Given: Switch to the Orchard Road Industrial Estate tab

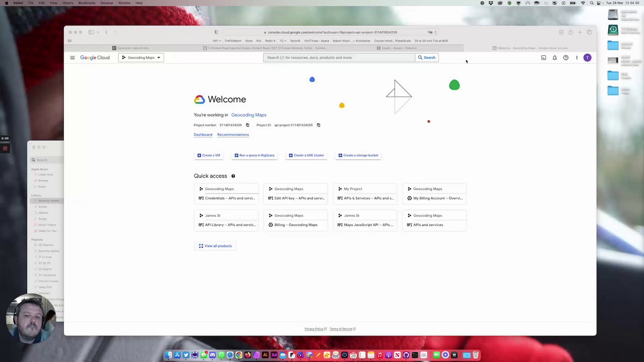Looking at the screenshot, I should point(264,48).
